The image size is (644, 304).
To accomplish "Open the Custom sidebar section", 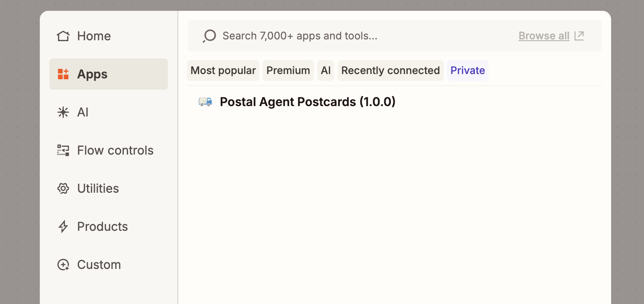I will pos(99,265).
